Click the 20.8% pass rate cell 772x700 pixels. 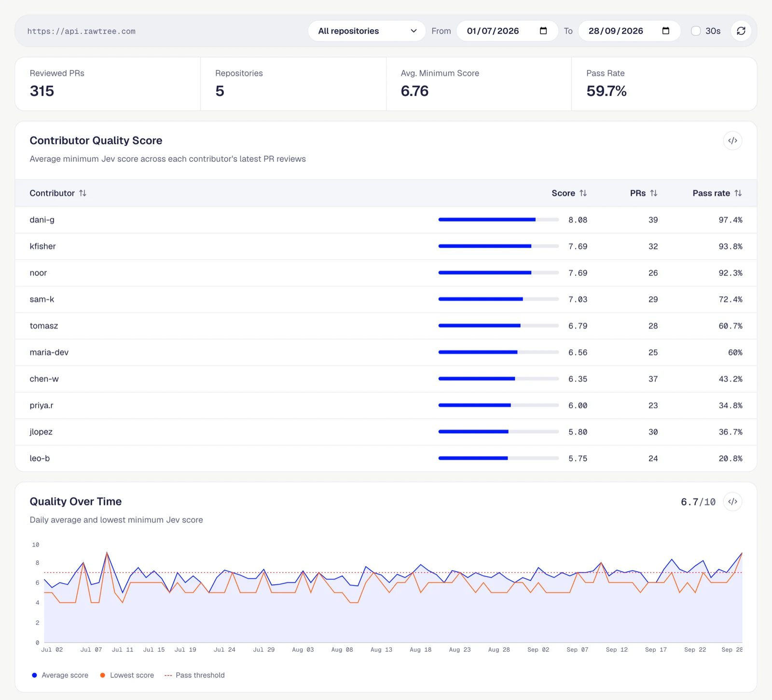pos(731,459)
